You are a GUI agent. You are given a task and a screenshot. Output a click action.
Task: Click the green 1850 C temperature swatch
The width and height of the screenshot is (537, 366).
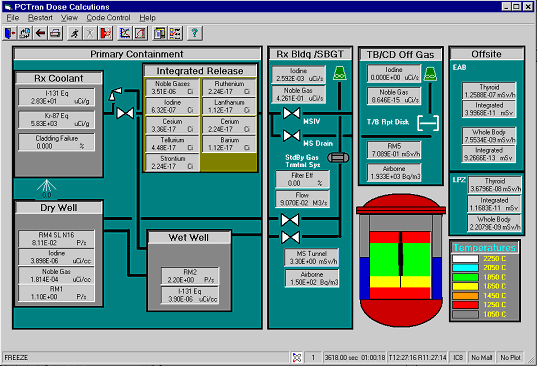pyautogui.click(x=465, y=277)
